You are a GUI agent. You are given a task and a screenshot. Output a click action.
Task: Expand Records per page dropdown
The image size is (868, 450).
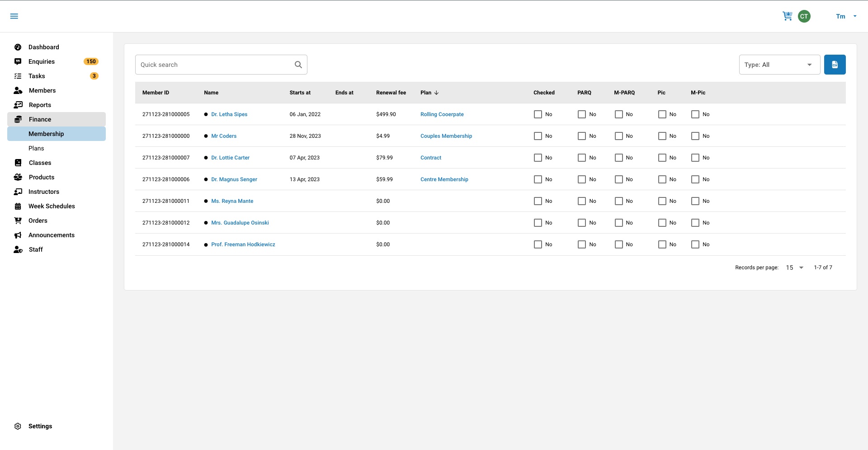coord(795,267)
